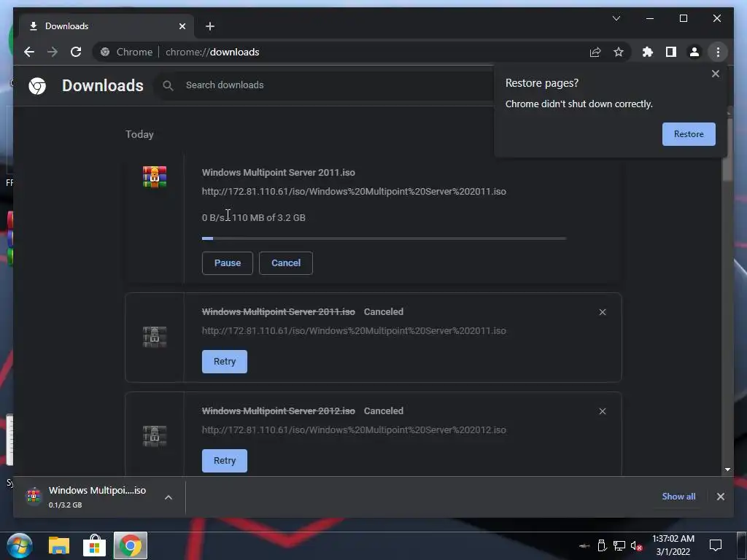Open the tab search chevron

pyautogui.click(x=616, y=18)
